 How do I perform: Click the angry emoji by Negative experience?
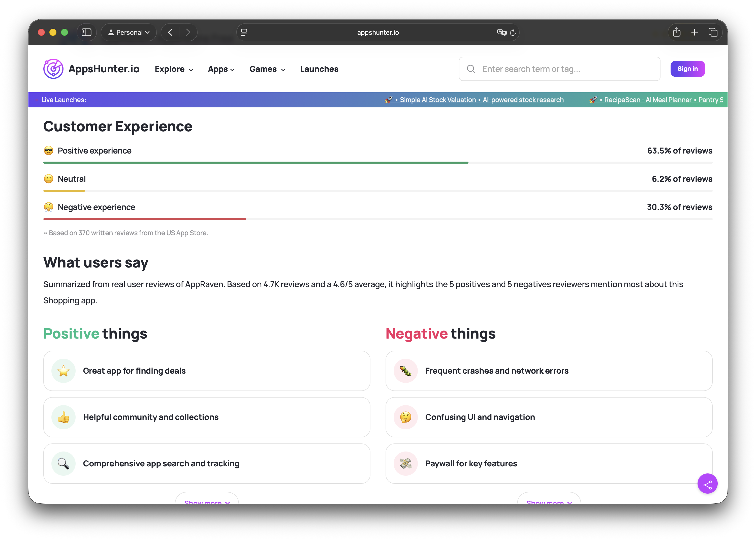click(x=49, y=207)
